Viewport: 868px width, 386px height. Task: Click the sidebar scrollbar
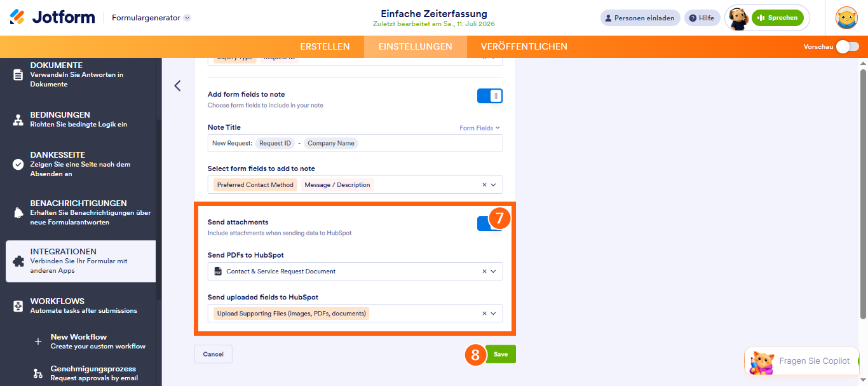point(159,210)
